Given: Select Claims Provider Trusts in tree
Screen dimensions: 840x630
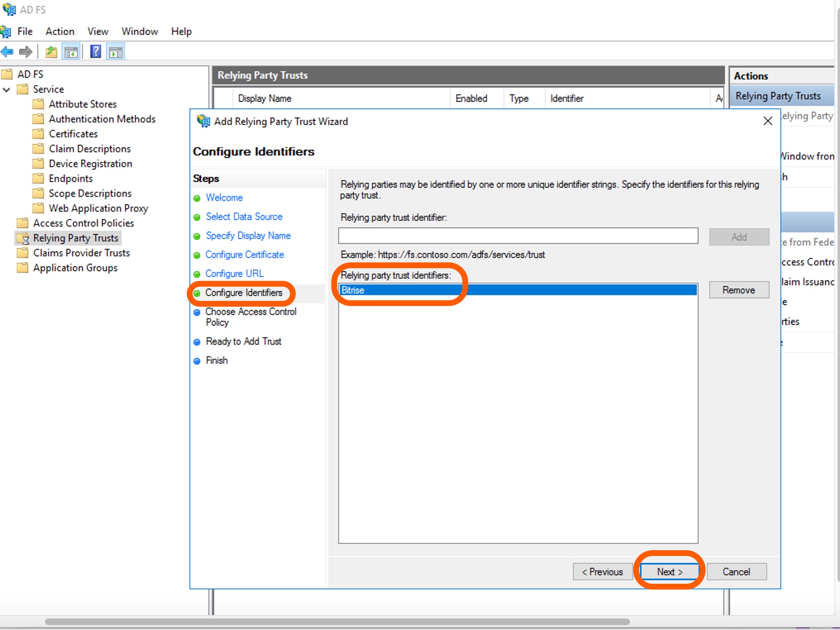Looking at the screenshot, I should tap(81, 253).
